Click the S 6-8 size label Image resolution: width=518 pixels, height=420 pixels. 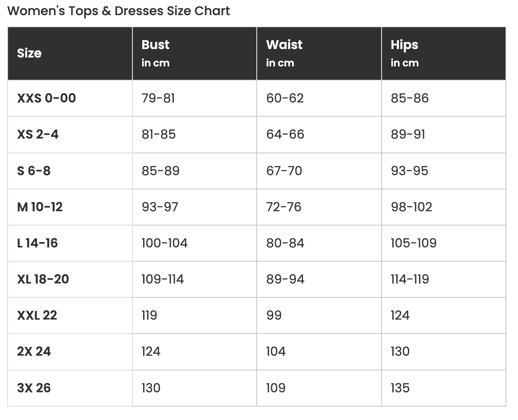(34, 171)
